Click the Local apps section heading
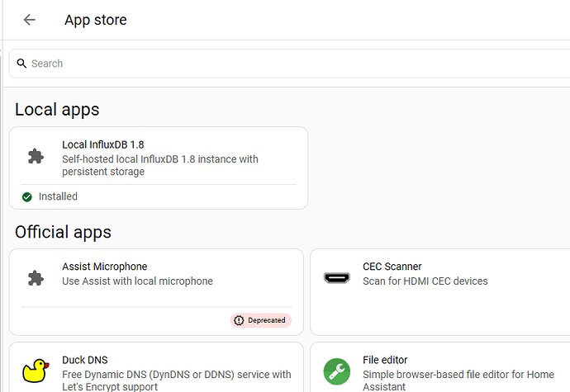This screenshot has width=570, height=392. click(57, 110)
